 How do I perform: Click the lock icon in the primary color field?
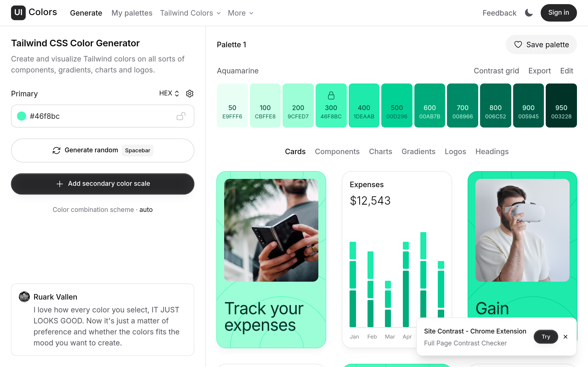click(181, 116)
